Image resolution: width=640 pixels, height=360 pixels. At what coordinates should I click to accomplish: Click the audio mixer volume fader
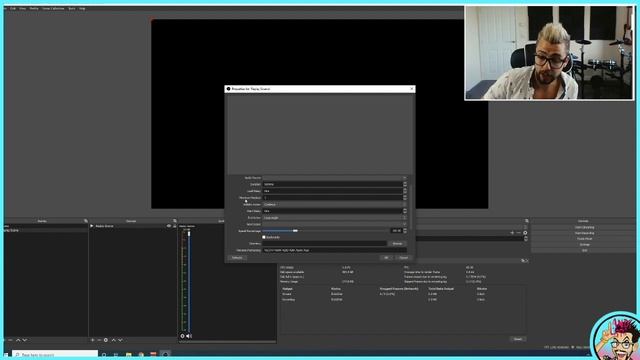click(x=189, y=233)
